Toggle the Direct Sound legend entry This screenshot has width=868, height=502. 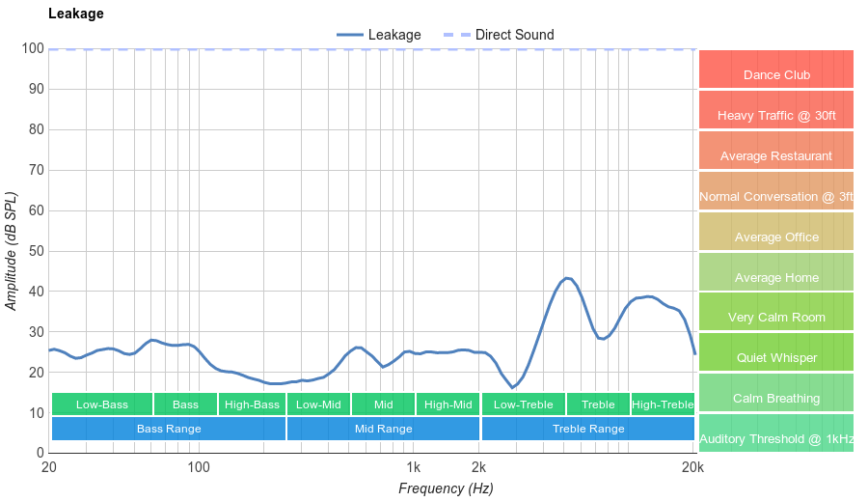click(x=499, y=35)
